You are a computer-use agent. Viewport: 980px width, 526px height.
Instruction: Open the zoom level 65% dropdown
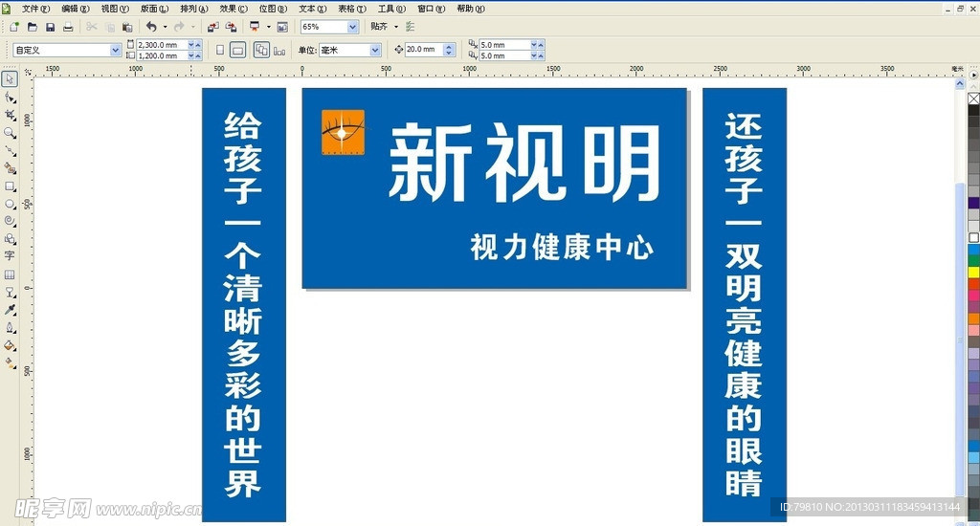[x=352, y=26]
